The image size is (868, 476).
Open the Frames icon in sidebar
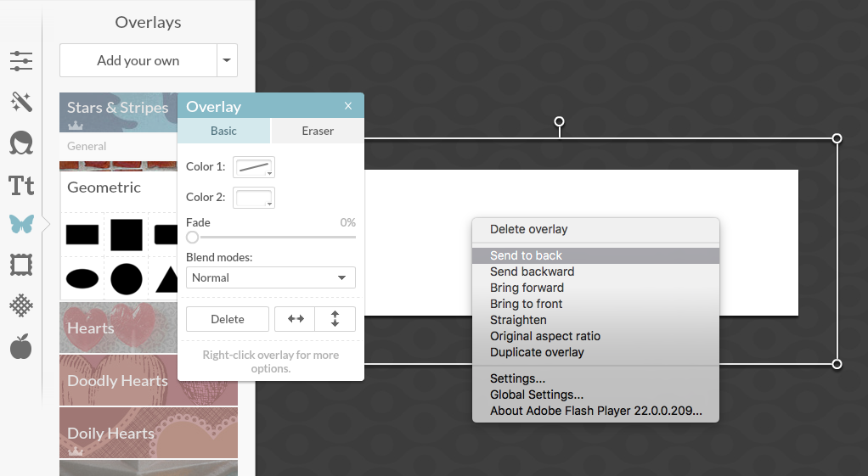(x=21, y=266)
